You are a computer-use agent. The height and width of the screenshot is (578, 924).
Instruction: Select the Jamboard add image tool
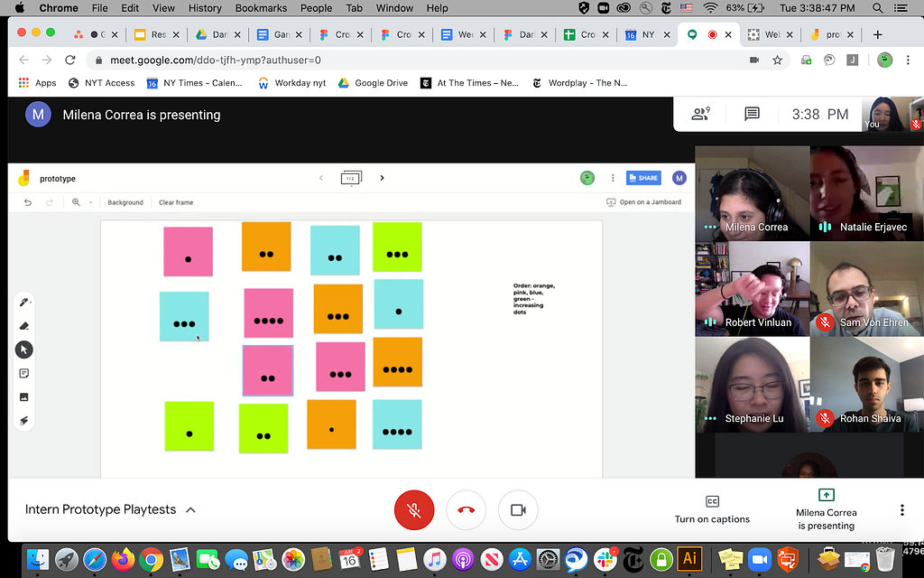23,397
